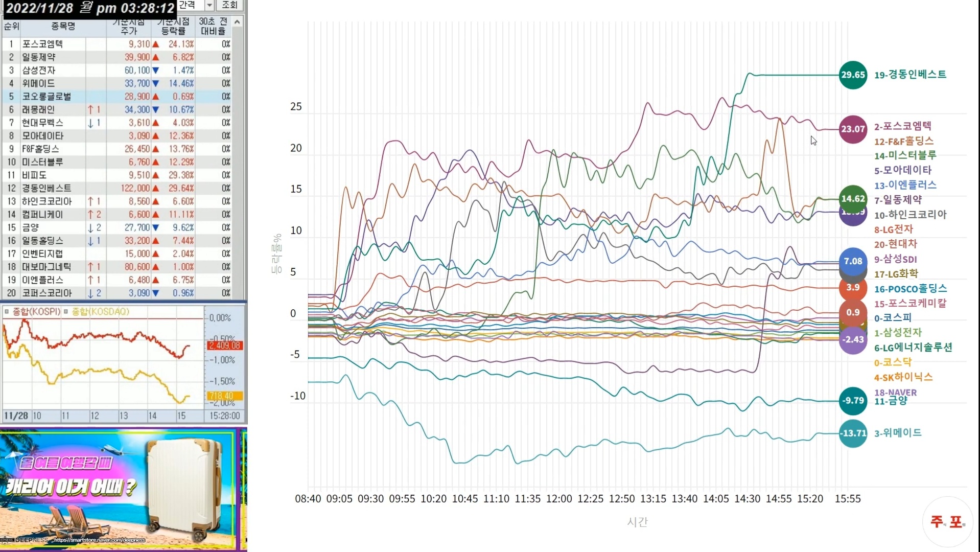Click the 14:30 time axis label
Screen dimensions: 980x552
tap(747, 499)
